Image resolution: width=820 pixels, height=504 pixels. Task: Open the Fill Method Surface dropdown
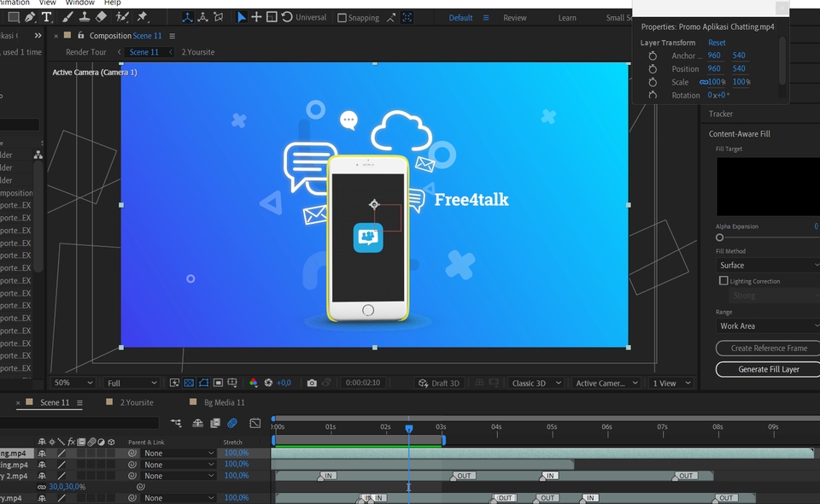point(768,265)
